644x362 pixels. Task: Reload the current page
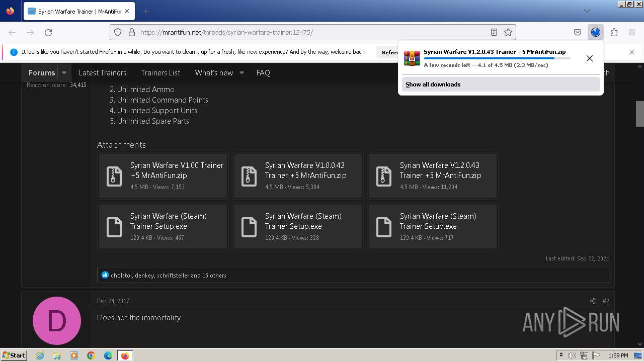coord(48,32)
